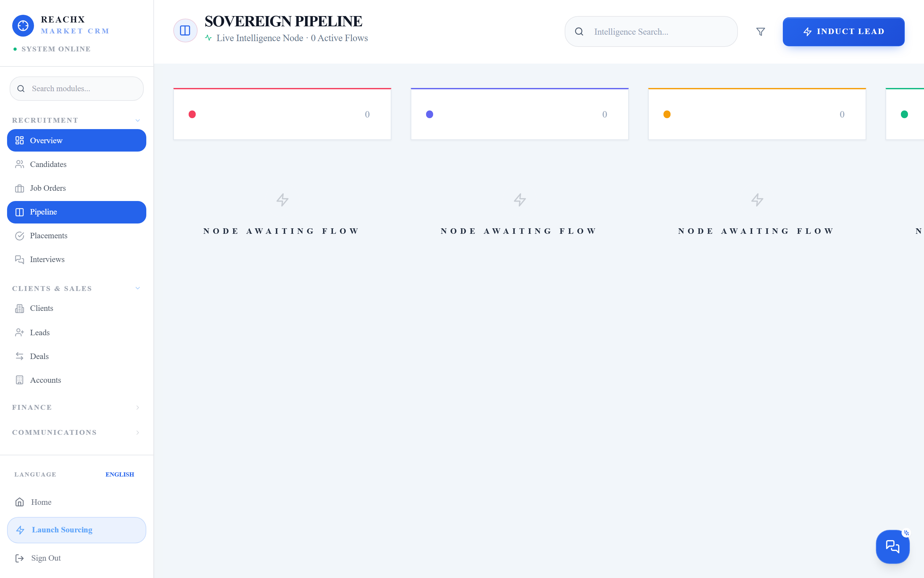Image resolution: width=924 pixels, height=578 pixels.
Task: Click the Sign Out arrow icon
Action: point(20,558)
